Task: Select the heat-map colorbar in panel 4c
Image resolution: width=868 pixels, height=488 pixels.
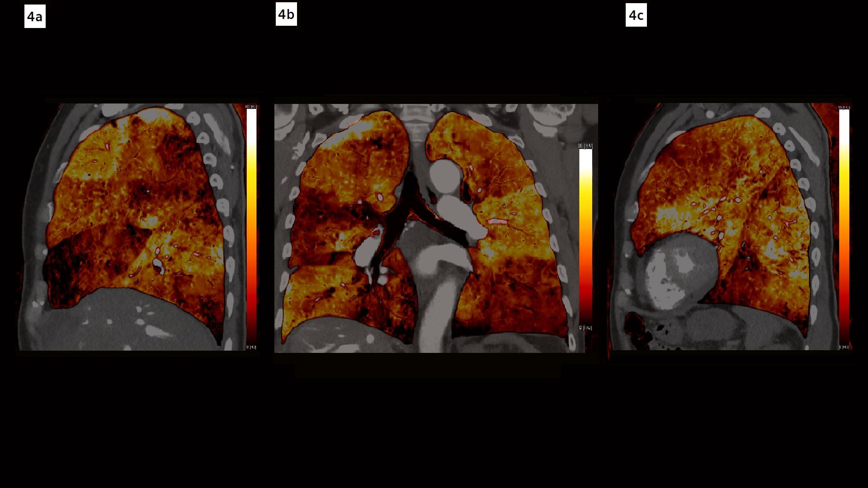Action: [x=844, y=226]
